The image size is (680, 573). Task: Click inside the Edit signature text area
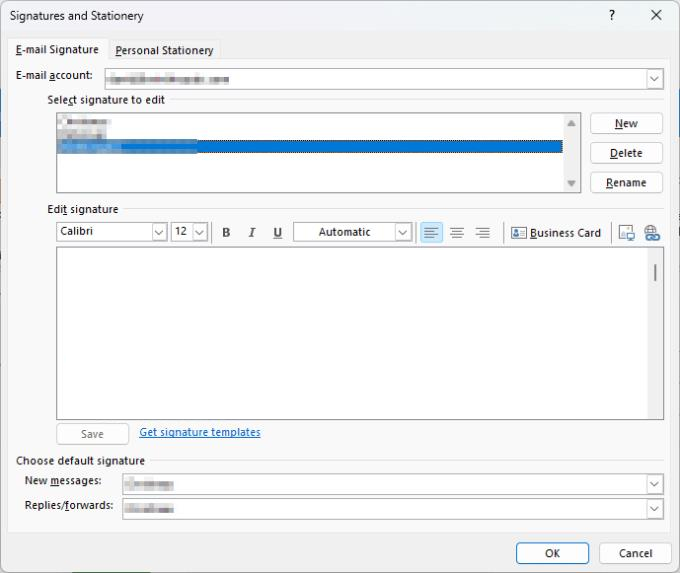(x=352, y=333)
